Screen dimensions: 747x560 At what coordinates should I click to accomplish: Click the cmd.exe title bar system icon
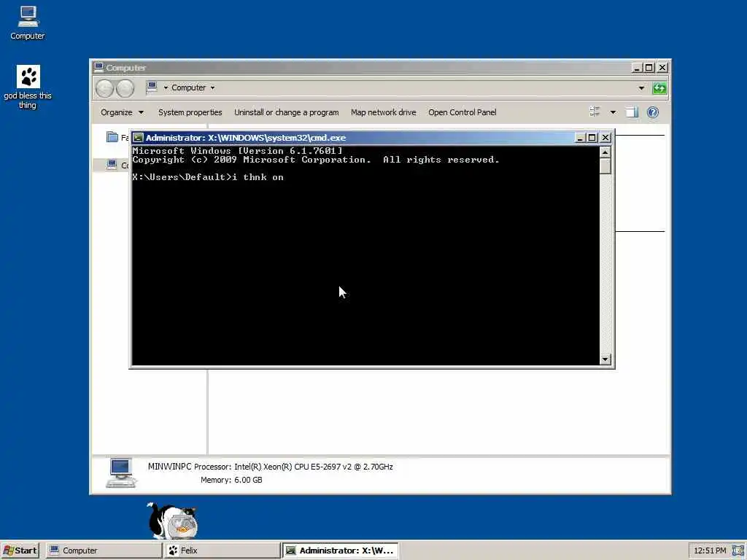[x=138, y=138]
